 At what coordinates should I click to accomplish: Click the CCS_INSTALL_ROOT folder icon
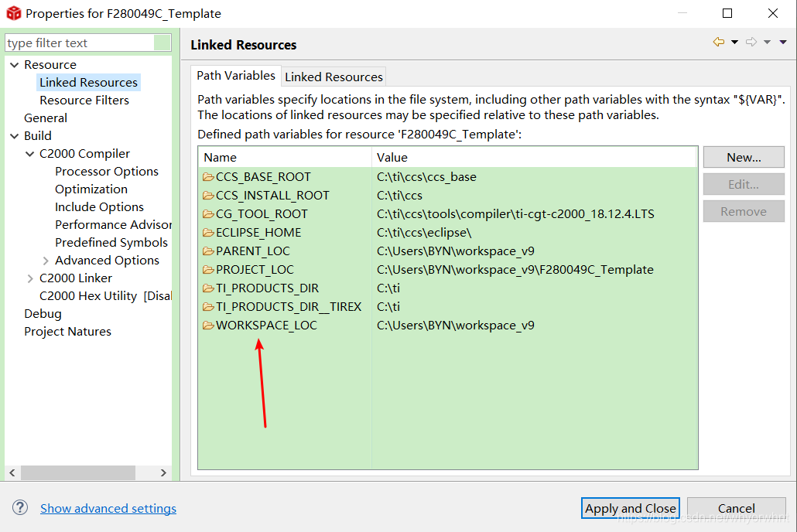(208, 195)
